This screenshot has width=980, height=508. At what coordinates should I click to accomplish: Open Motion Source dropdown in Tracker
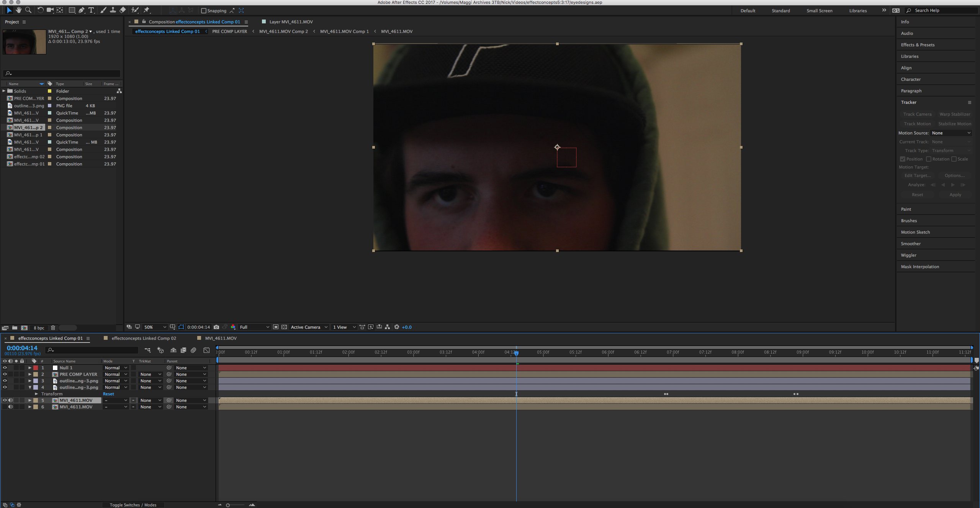[x=951, y=133]
